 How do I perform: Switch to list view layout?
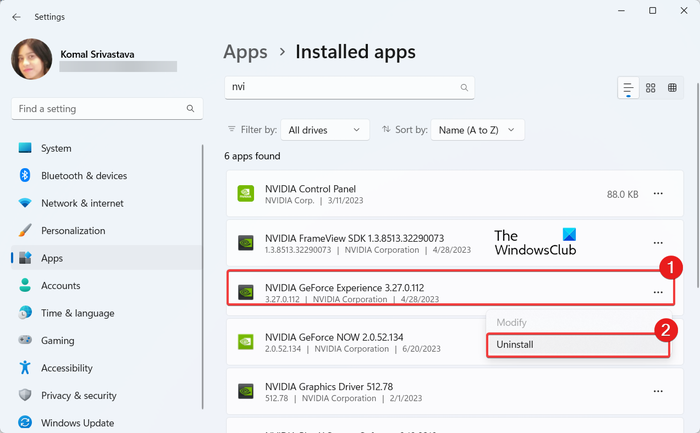628,88
